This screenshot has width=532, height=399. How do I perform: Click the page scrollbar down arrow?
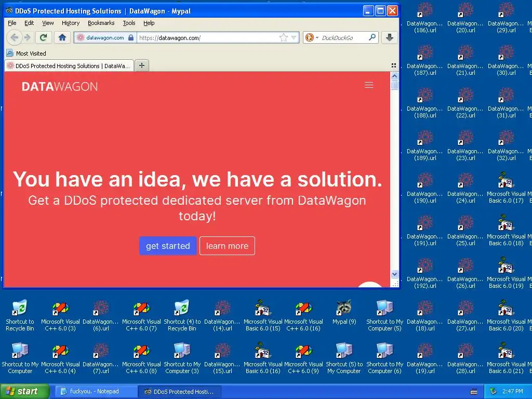pyautogui.click(x=394, y=274)
